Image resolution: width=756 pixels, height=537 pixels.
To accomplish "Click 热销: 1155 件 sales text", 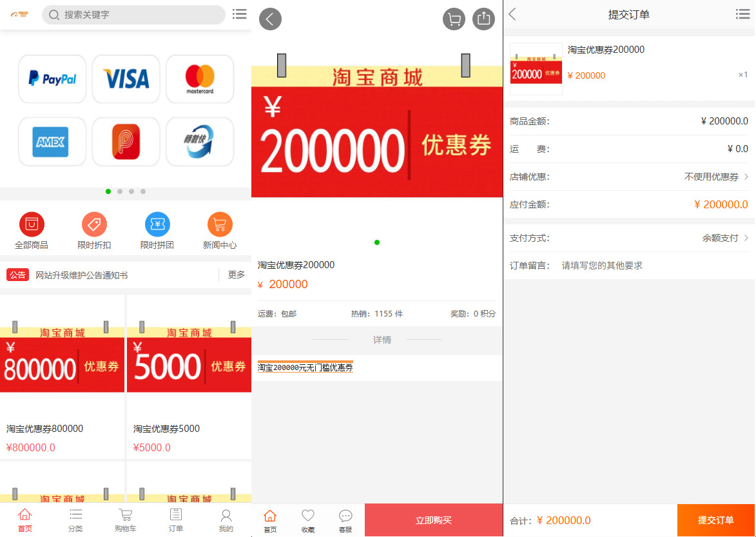I will [x=377, y=314].
